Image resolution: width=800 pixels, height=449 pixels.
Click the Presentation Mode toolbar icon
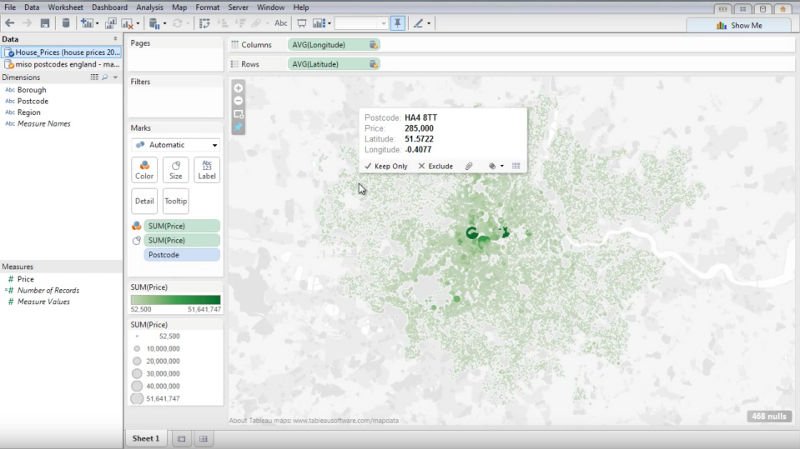tap(302, 23)
